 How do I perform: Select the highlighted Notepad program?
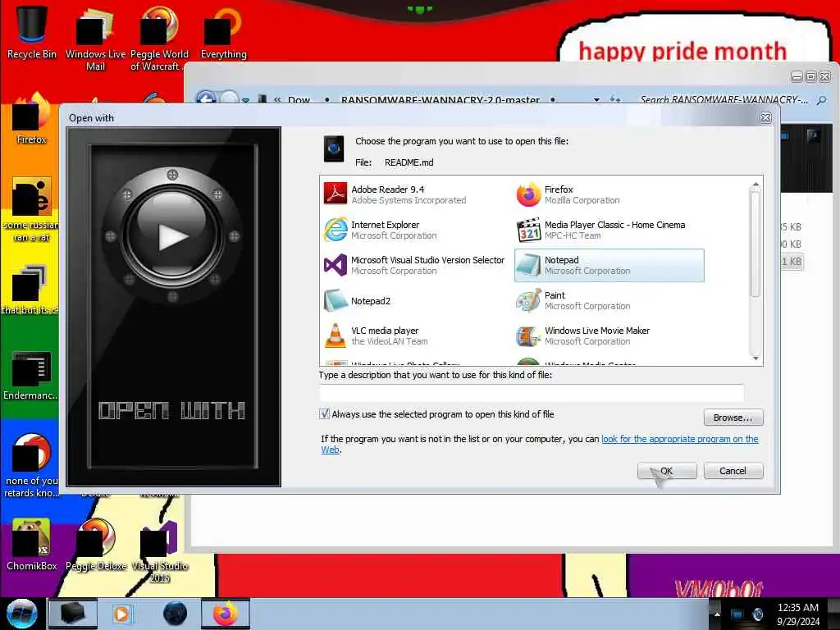609,265
